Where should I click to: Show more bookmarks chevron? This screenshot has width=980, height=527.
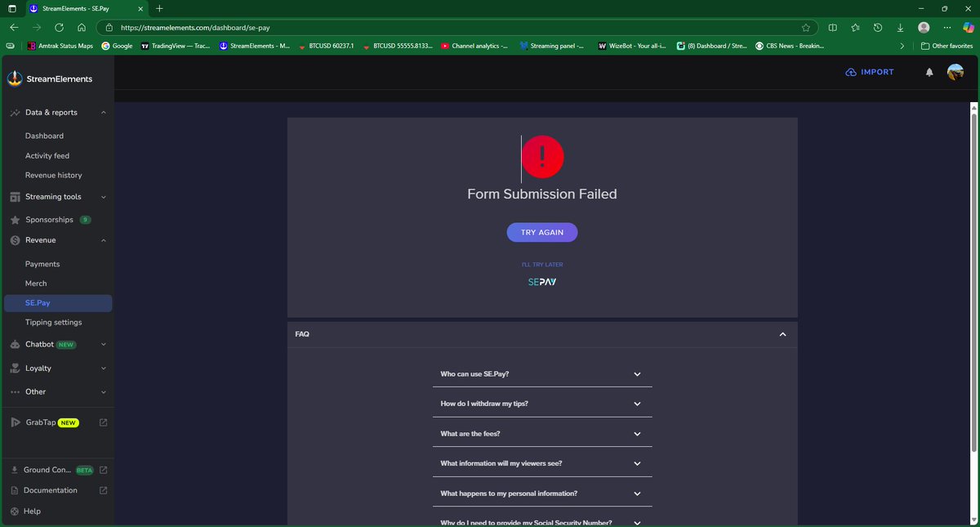[902, 46]
